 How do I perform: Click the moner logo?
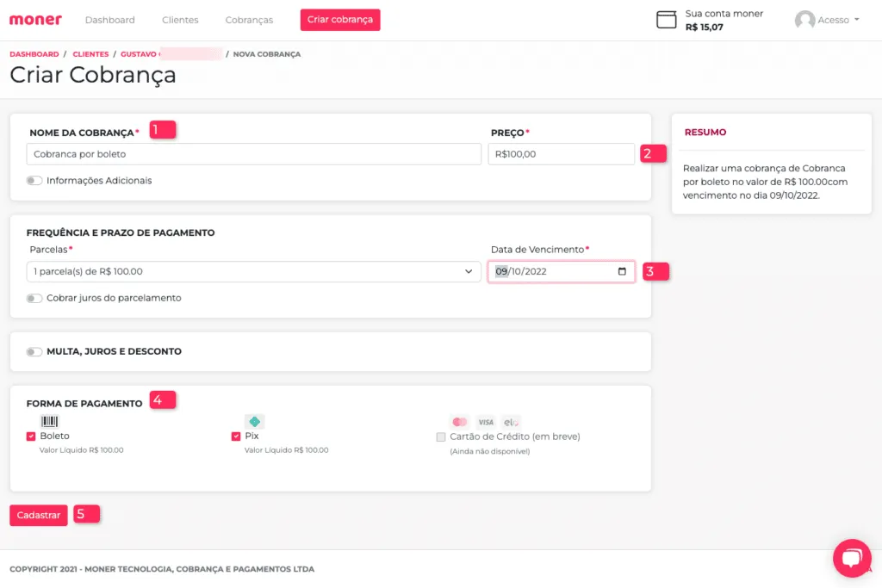(35, 20)
